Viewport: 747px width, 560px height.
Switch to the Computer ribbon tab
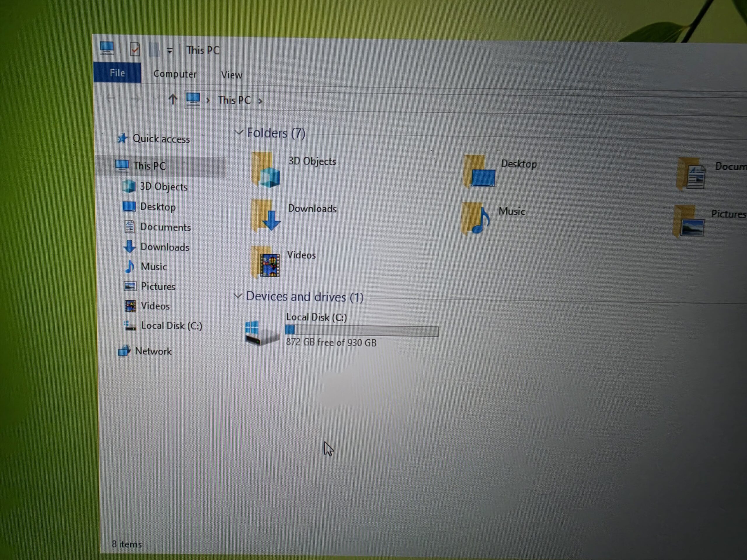coord(174,74)
